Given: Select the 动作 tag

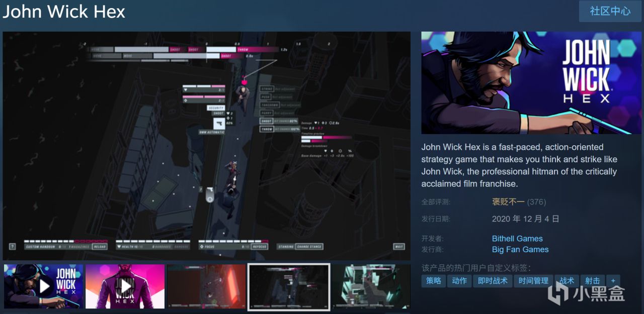Looking at the screenshot, I should (459, 281).
